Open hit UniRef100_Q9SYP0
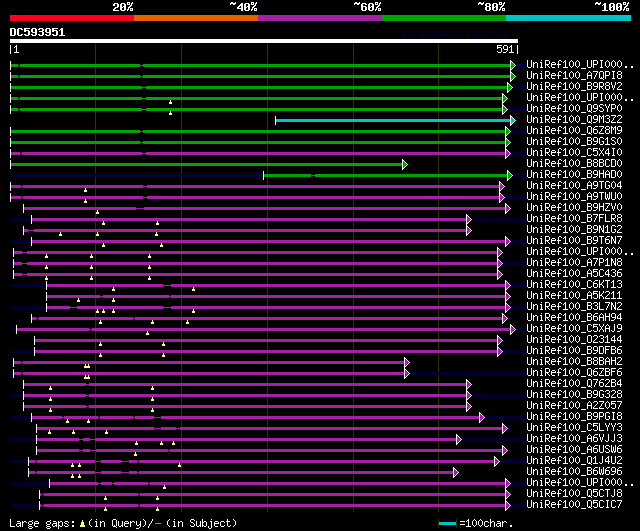The width and height of the screenshot is (640, 531). [x=574, y=109]
